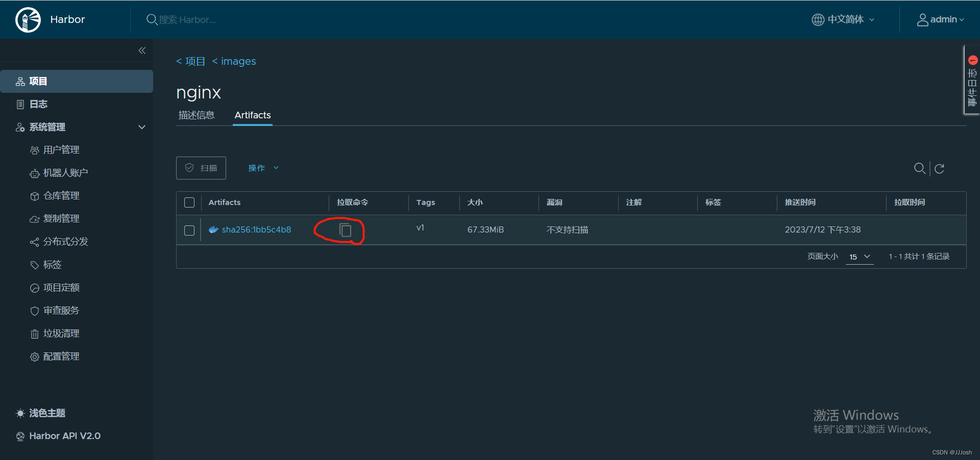
Task: Open 用户管理 user management
Action: [61, 150]
